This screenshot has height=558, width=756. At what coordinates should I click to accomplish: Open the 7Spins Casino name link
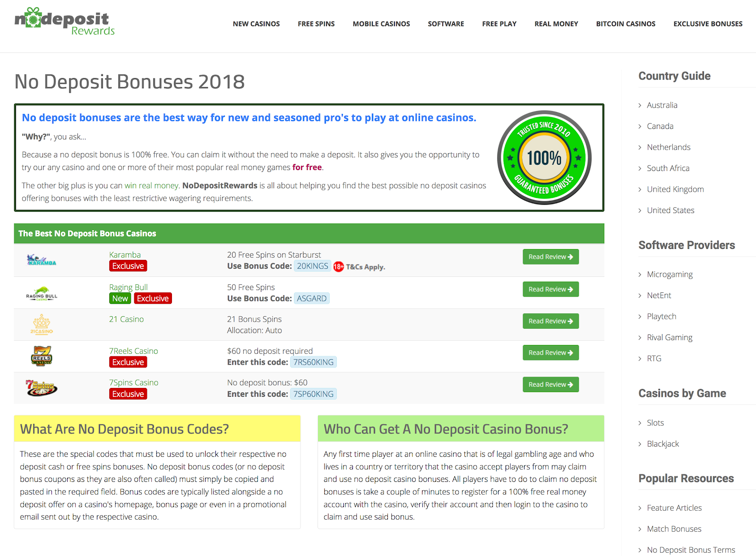tap(134, 383)
